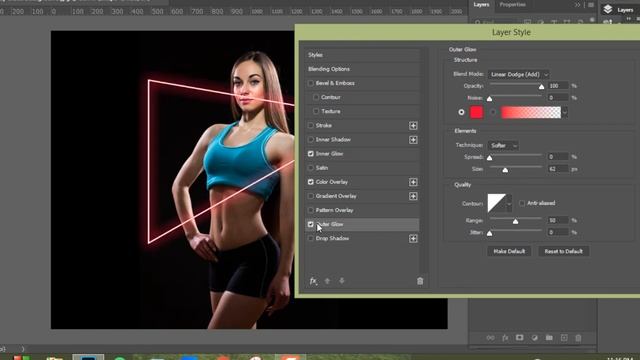
Task: Click the Jitter slider handle
Action: tap(489, 233)
